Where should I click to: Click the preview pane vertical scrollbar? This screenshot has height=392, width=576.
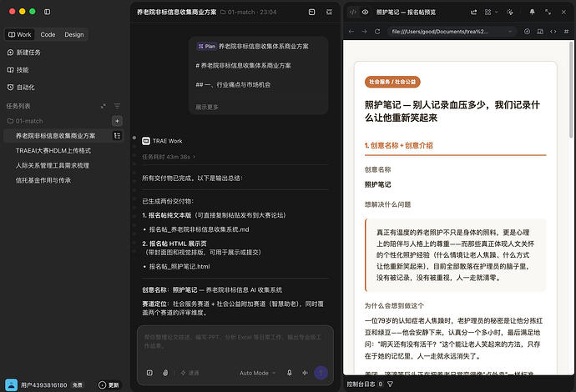(571, 90)
